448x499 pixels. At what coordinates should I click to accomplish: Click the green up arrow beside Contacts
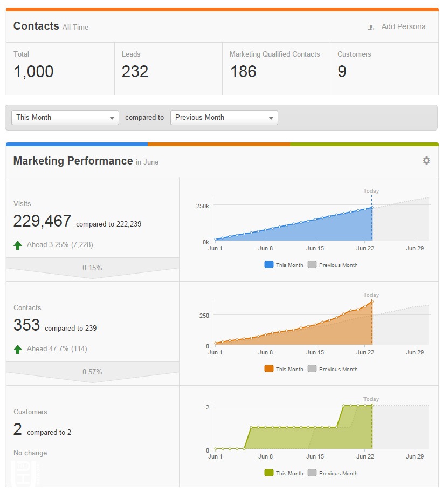(18, 349)
